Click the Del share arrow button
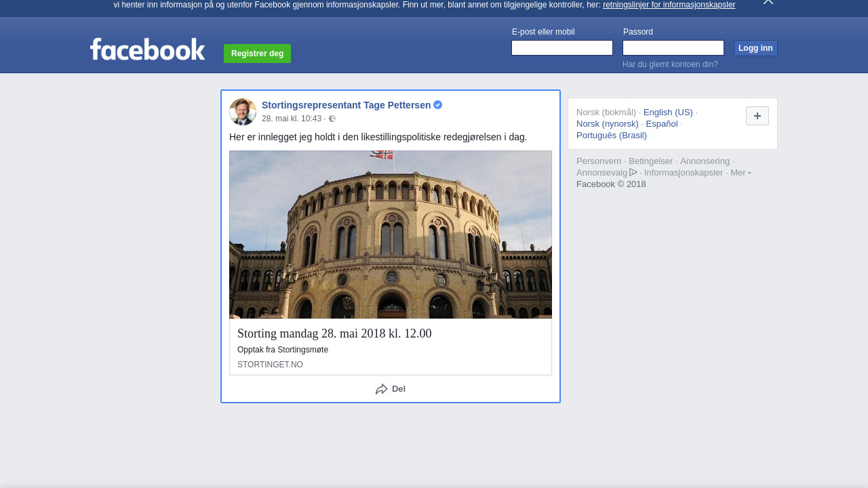 (390, 389)
